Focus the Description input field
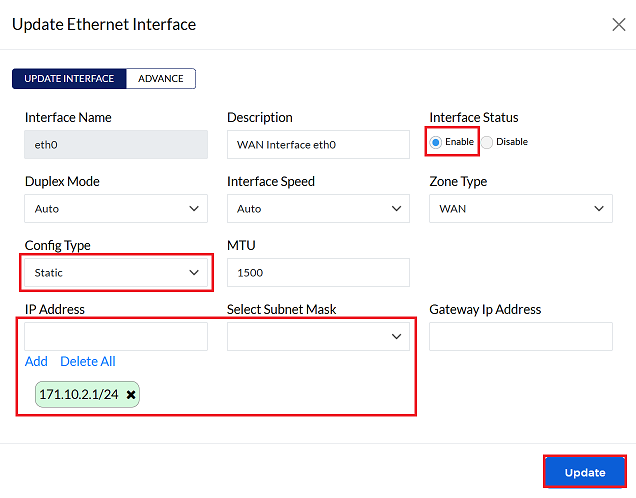 318,144
